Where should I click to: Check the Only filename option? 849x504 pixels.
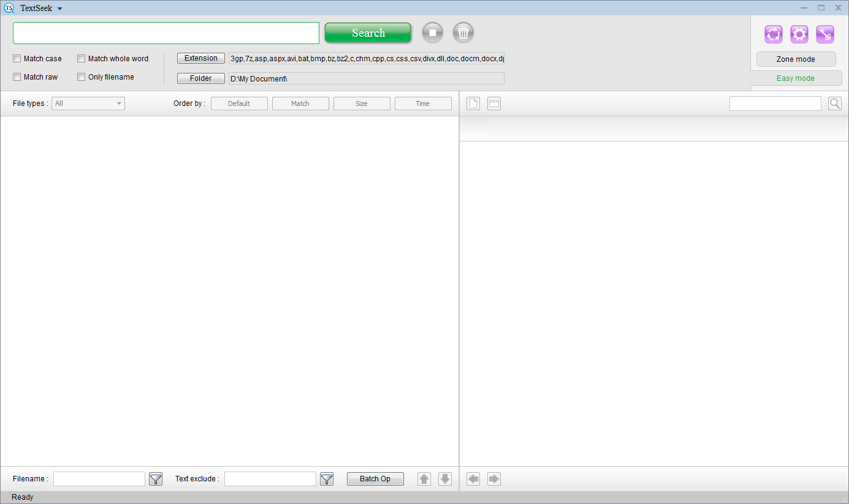[82, 77]
